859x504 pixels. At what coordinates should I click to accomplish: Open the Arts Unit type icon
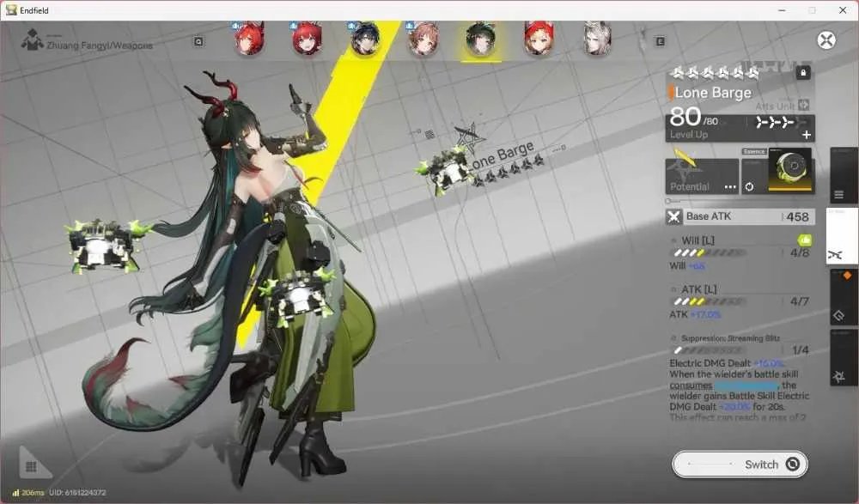(804, 105)
